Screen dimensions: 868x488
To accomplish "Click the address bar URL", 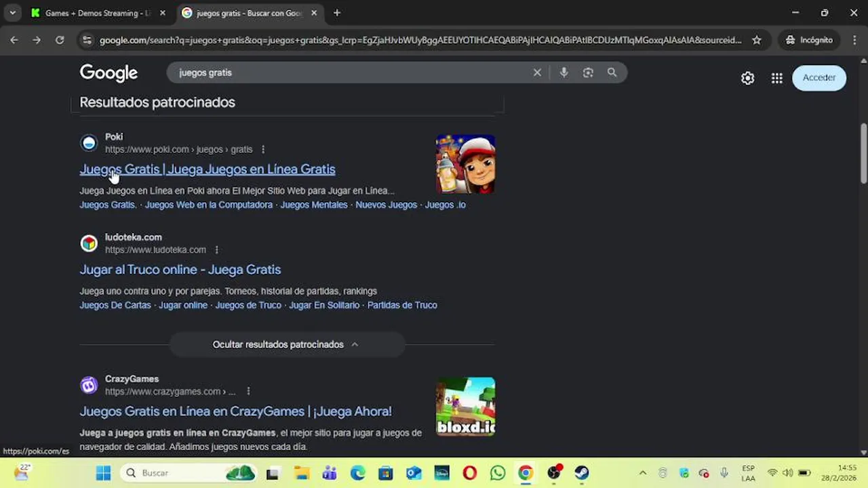I will click(x=420, y=40).
